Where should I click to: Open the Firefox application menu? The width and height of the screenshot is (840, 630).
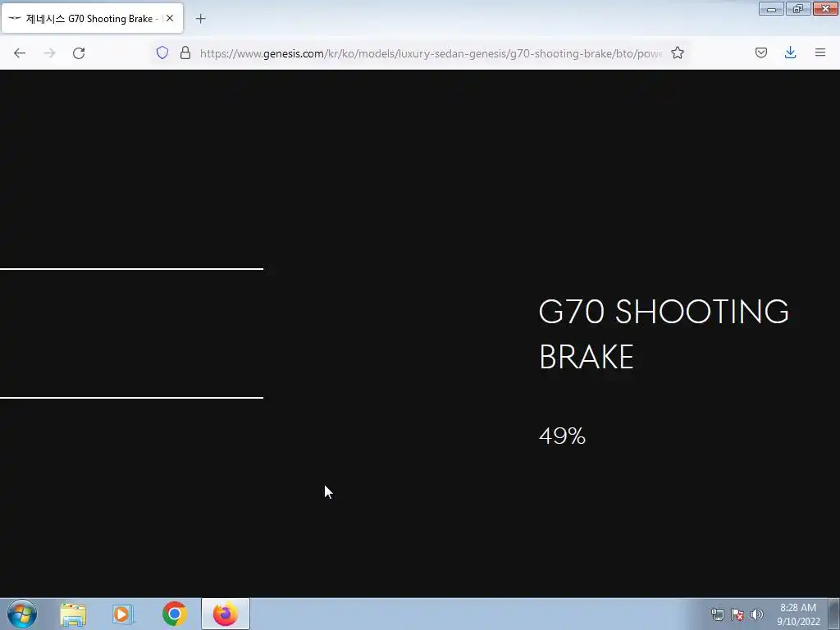[820, 52]
